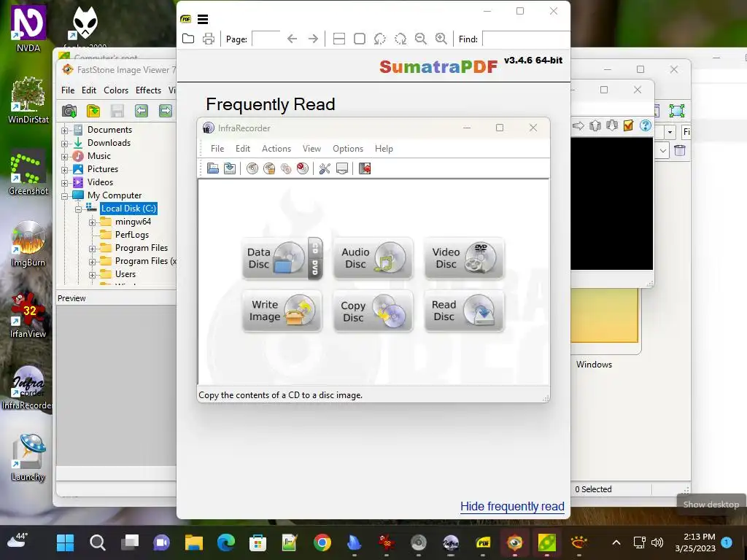Expand the Videos tree node
The width and height of the screenshot is (747, 560).
coord(64,183)
